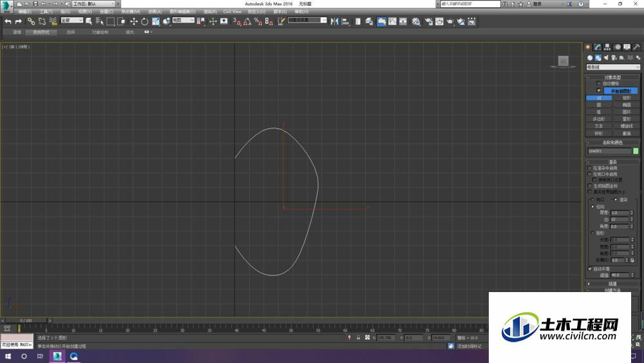Open the Help menu in menu bar

[301, 12]
